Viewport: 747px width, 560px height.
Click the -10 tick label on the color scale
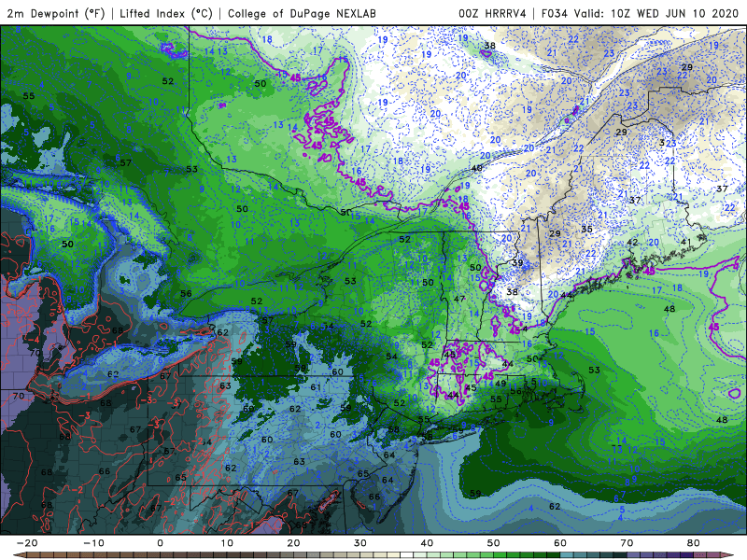point(93,543)
